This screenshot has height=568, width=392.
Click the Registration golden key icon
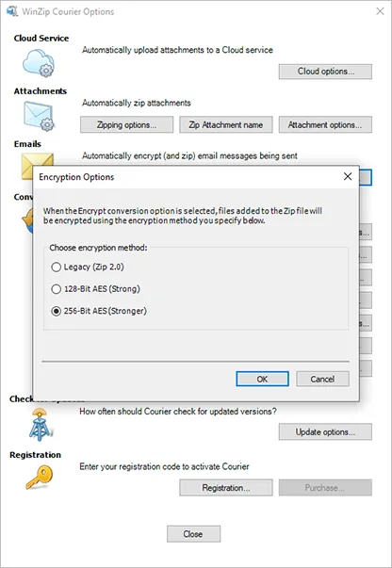pyautogui.click(x=40, y=478)
